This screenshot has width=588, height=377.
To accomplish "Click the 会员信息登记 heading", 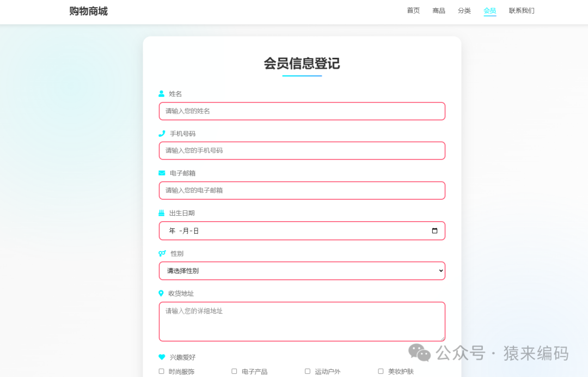I will pos(302,63).
